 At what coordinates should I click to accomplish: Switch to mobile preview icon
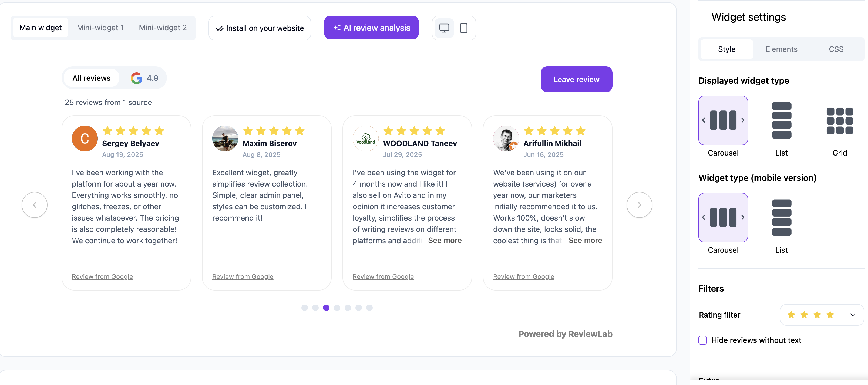[464, 28]
